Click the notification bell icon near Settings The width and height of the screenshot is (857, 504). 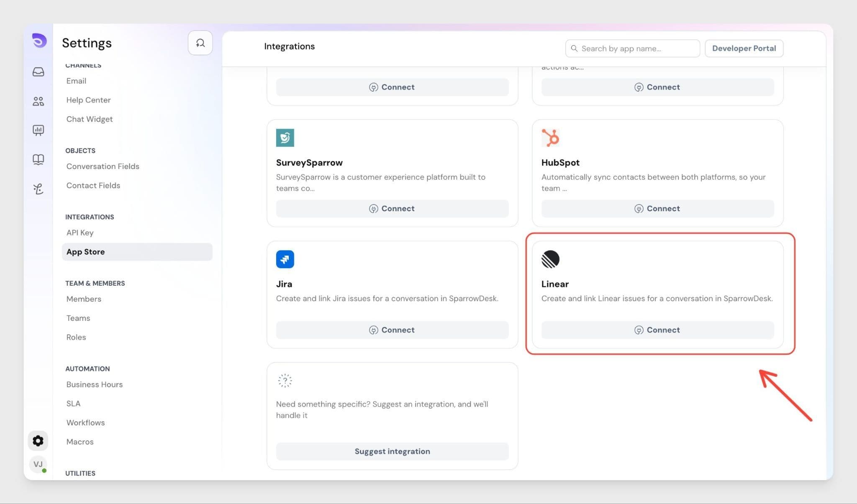[200, 43]
